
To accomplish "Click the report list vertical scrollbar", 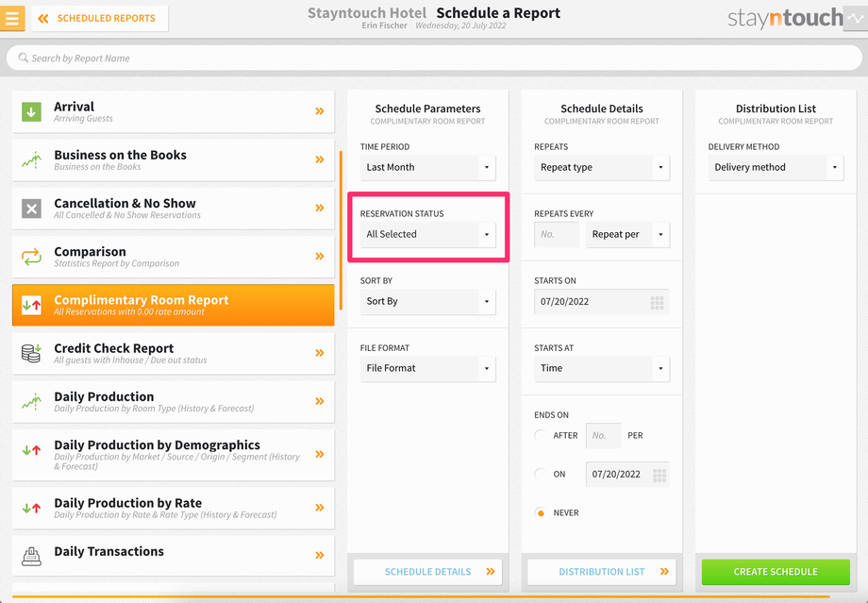I will coord(341,230).
